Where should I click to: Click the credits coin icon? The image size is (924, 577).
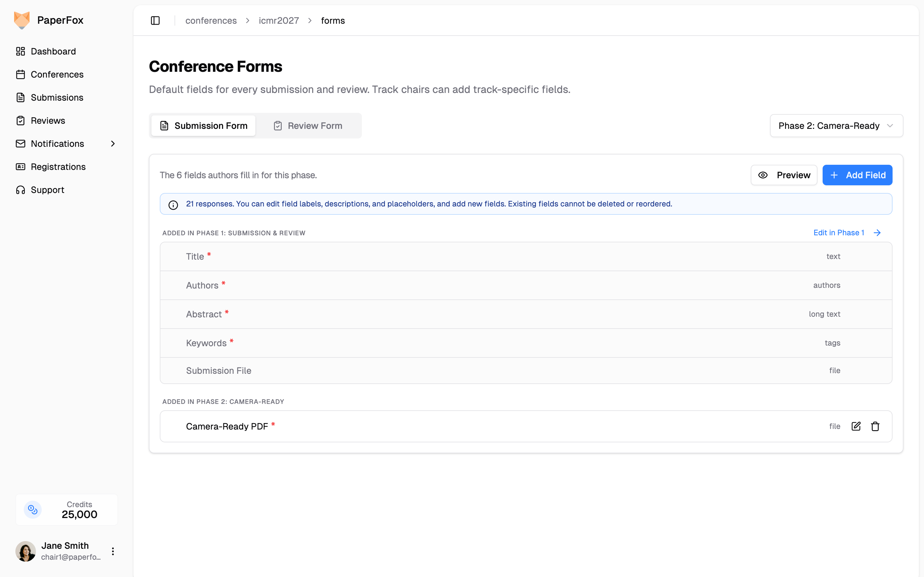pos(33,509)
